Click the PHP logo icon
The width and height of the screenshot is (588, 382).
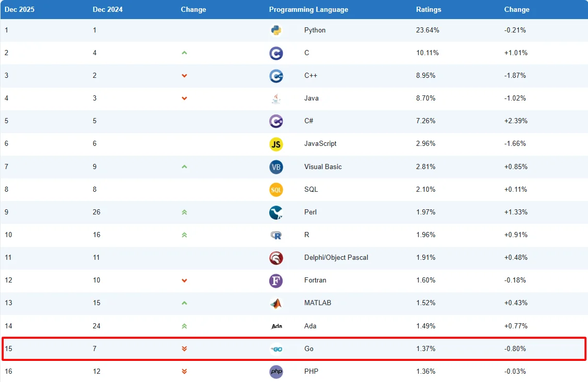click(x=276, y=372)
